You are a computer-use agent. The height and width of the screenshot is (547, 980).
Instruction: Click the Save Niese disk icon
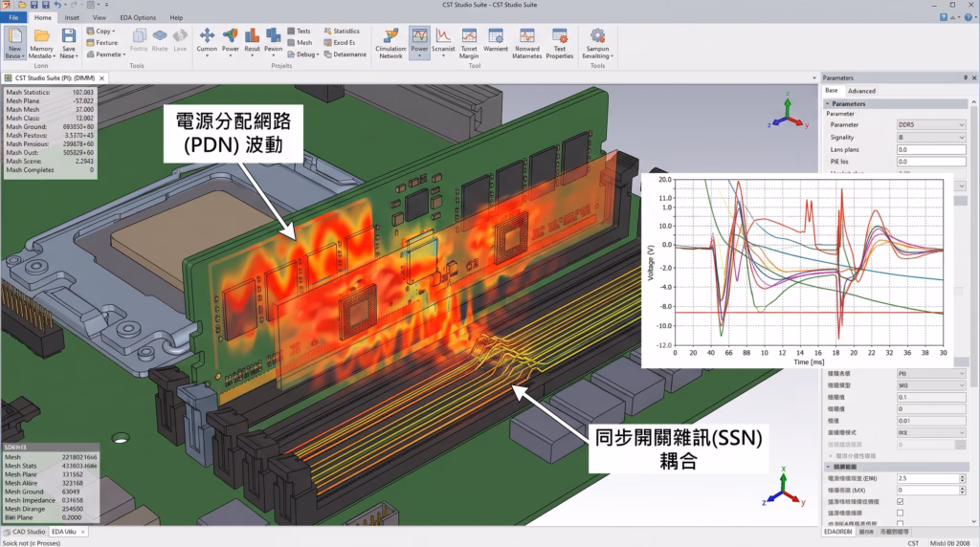point(69,36)
